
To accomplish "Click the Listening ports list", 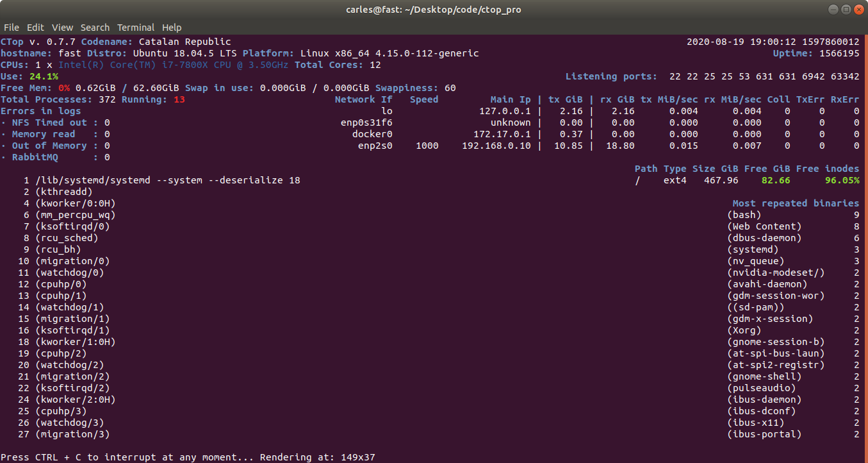I will tap(764, 76).
